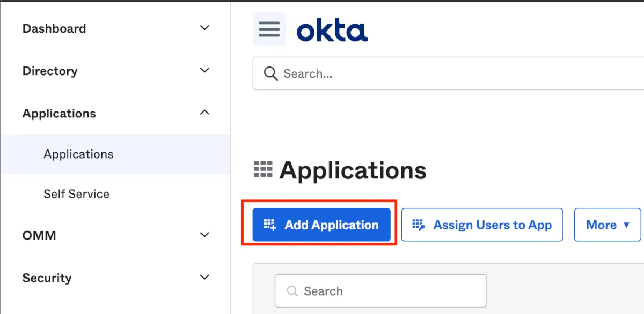Click the grid-pencil icon on Assign Users

click(x=419, y=225)
